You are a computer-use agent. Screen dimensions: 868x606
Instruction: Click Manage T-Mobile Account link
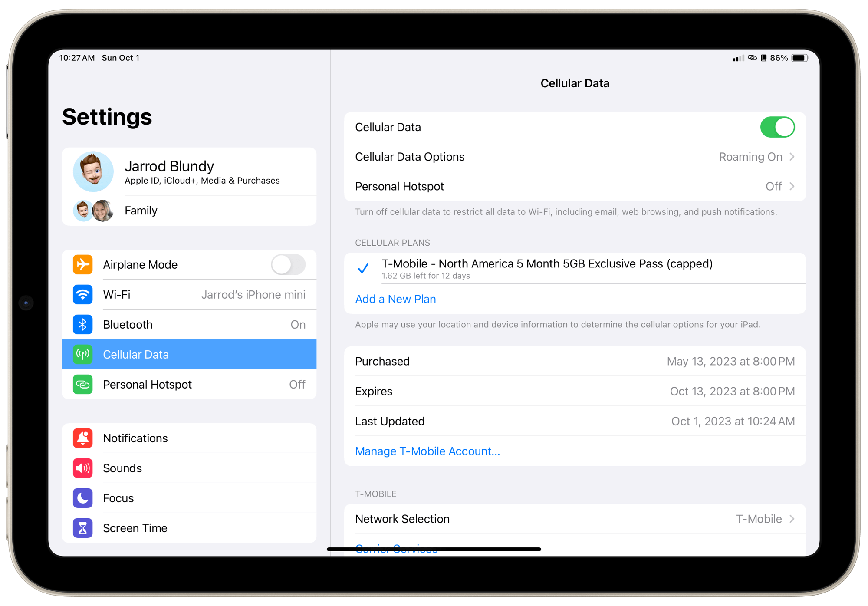(x=427, y=451)
